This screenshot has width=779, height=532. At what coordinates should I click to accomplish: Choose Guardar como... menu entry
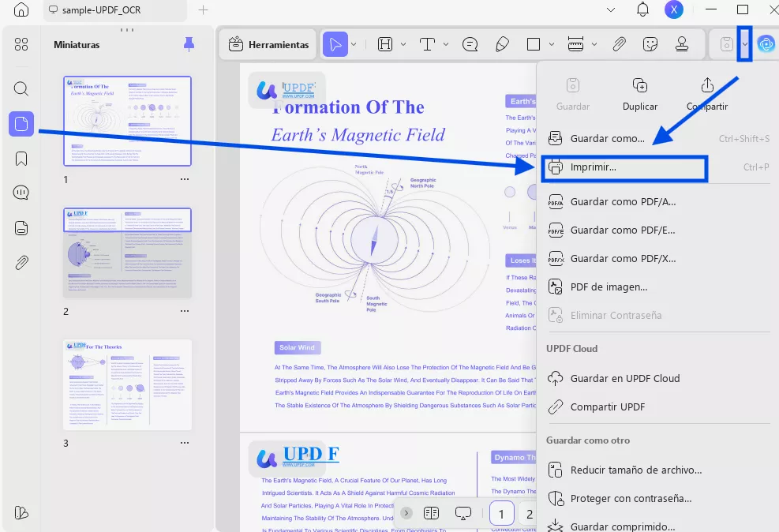pyautogui.click(x=658, y=139)
